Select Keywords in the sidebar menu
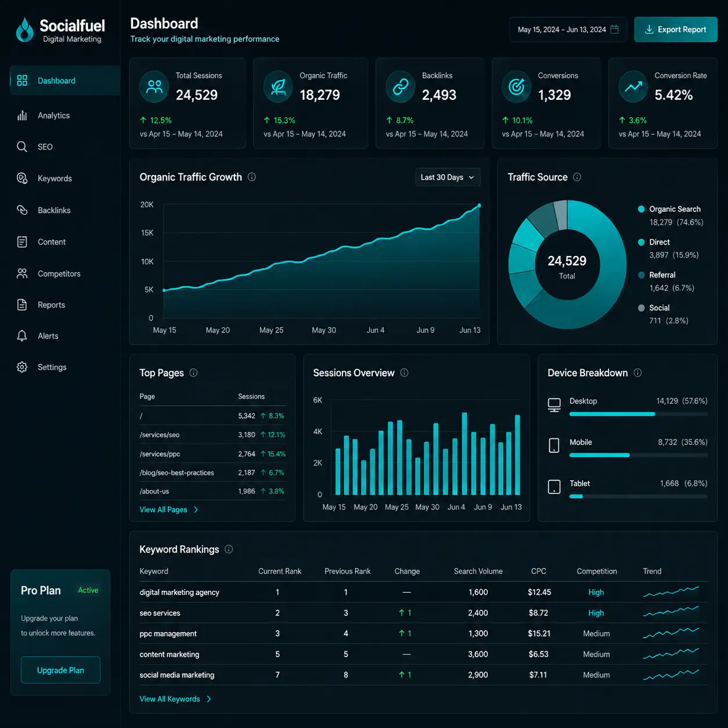Image resolution: width=728 pixels, height=728 pixels. point(55,179)
